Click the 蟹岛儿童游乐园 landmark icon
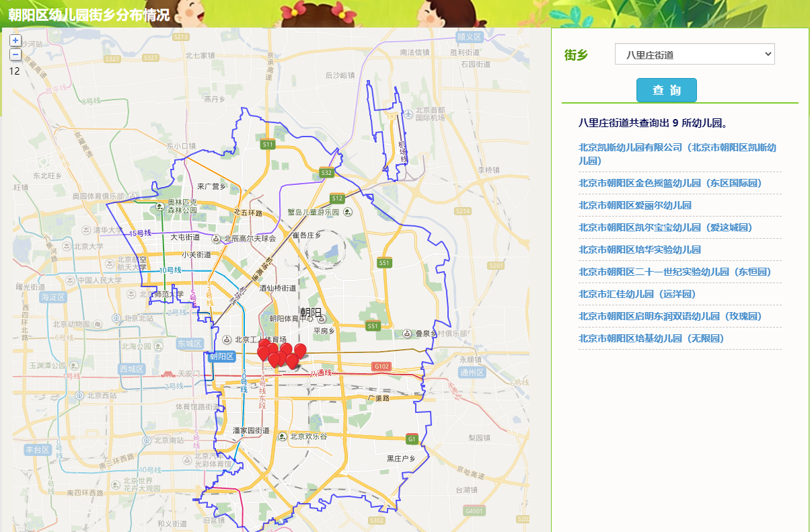 [347, 212]
